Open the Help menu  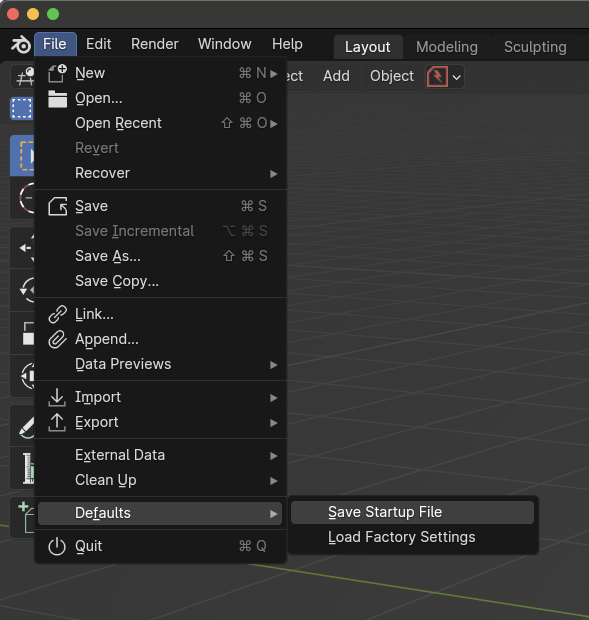287,44
